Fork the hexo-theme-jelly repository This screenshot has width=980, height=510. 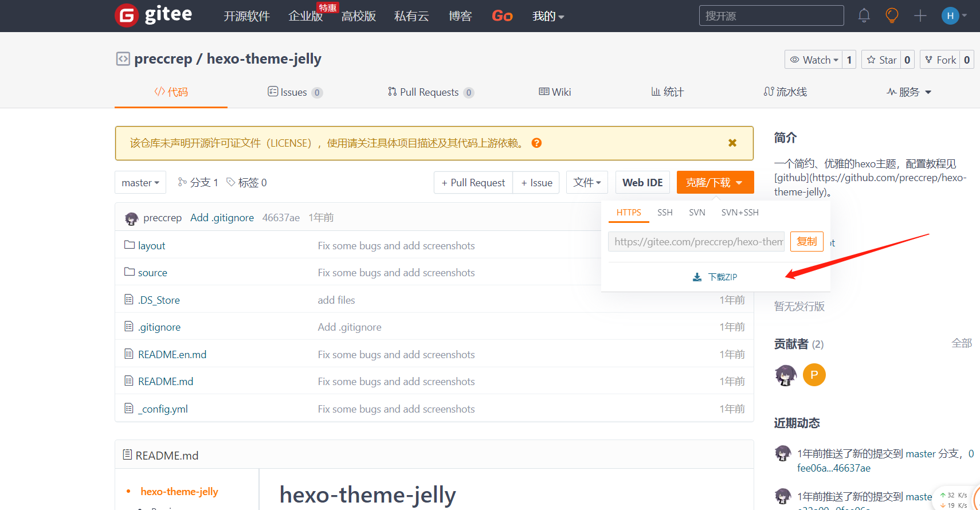(940, 60)
